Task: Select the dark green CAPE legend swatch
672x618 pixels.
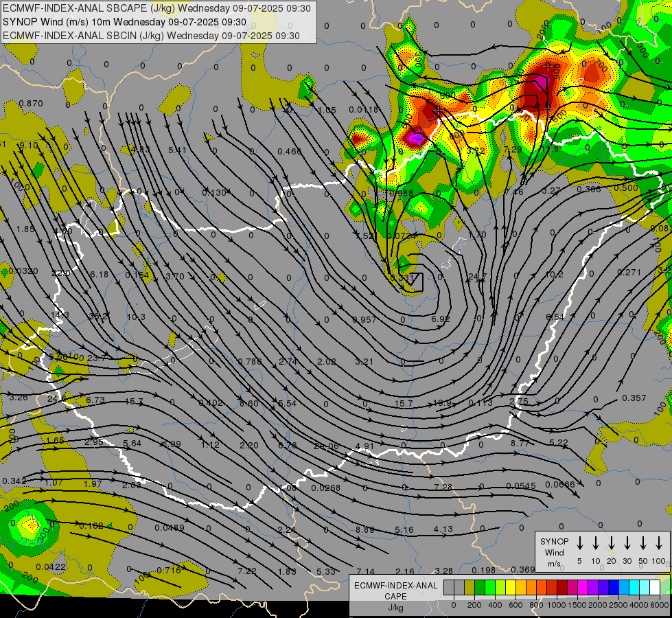Action: tap(480, 588)
